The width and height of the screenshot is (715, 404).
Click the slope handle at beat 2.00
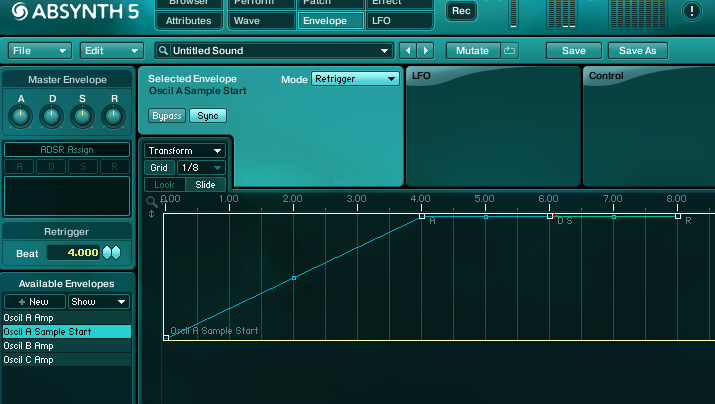294,278
